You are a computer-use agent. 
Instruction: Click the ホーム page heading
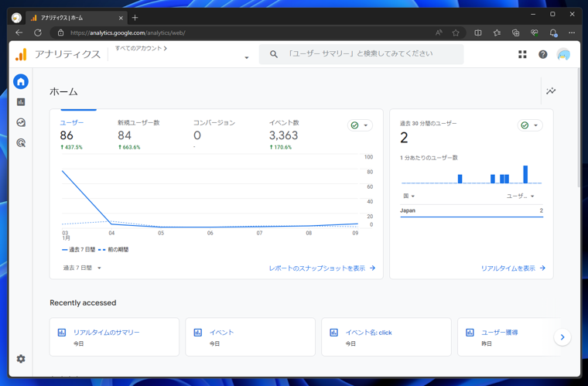63,91
